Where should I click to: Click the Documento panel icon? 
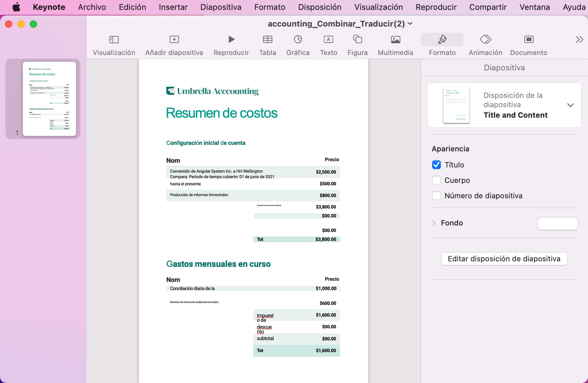[529, 39]
